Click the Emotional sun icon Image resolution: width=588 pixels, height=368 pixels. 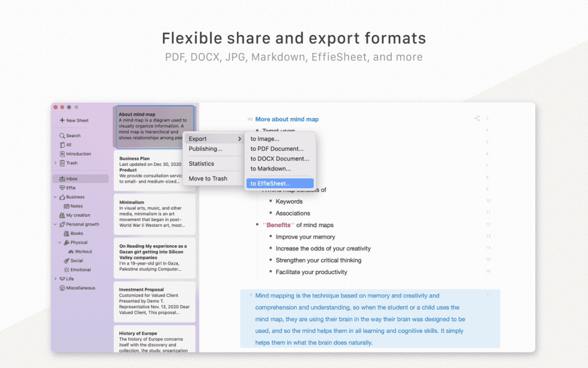[66, 269]
